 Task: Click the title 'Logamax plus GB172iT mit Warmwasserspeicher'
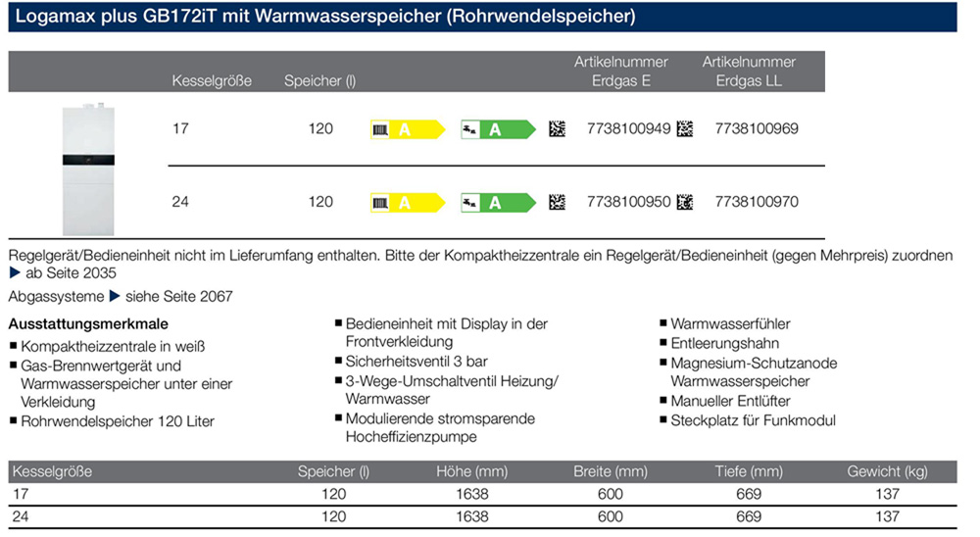[x=325, y=17]
